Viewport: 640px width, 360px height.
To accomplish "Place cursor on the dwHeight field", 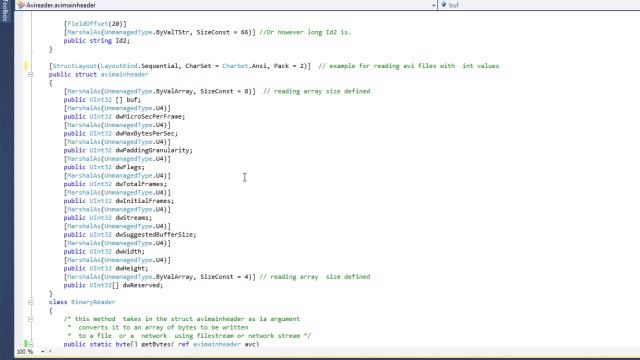I will coord(131,269).
